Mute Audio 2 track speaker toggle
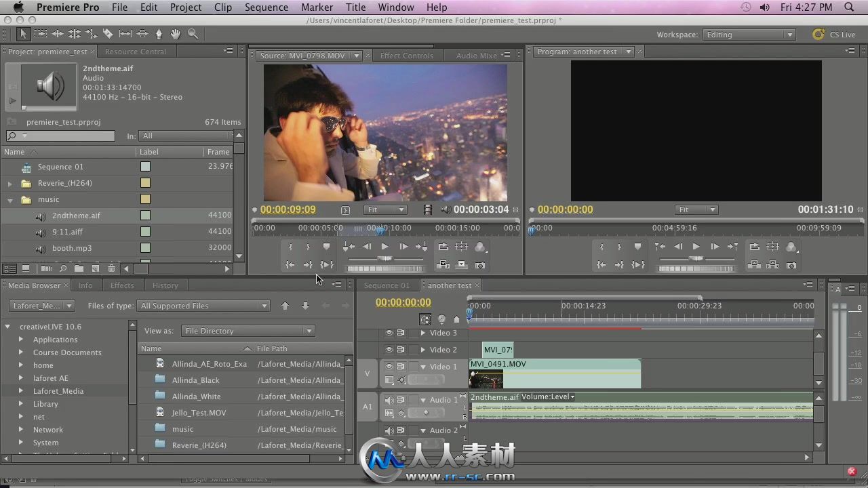Screen dimensions: 868x488 pos(389,430)
